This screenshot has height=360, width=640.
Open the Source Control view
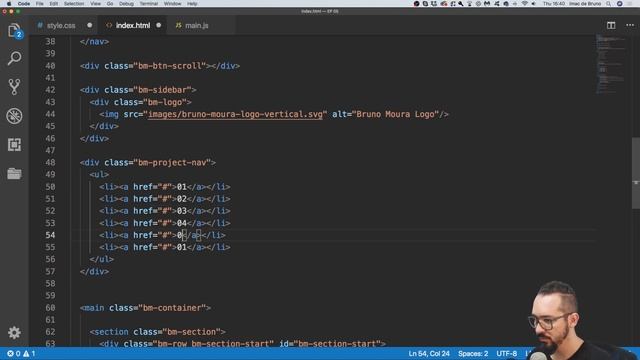tap(14, 87)
